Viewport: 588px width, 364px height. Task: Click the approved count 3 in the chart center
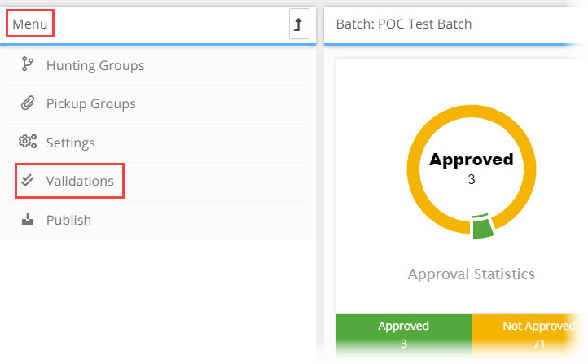(x=472, y=179)
